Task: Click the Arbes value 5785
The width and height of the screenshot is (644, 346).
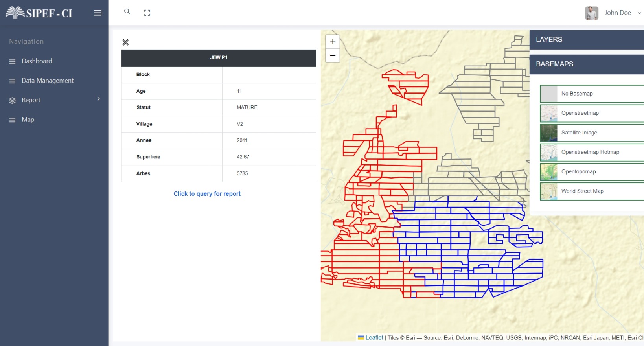Action: pyautogui.click(x=242, y=173)
